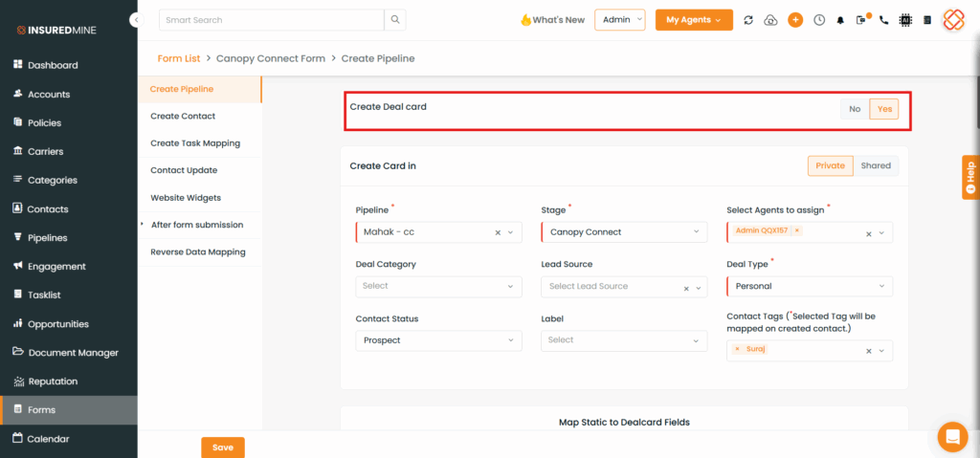Expand the Deal Category dropdown
This screenshot has height=458, width=980.
438,286
